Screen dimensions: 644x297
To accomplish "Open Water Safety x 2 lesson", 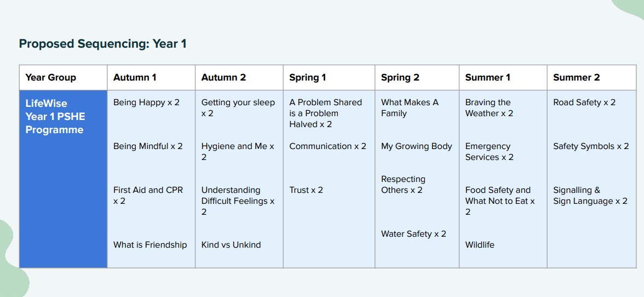I will [413, 234].
